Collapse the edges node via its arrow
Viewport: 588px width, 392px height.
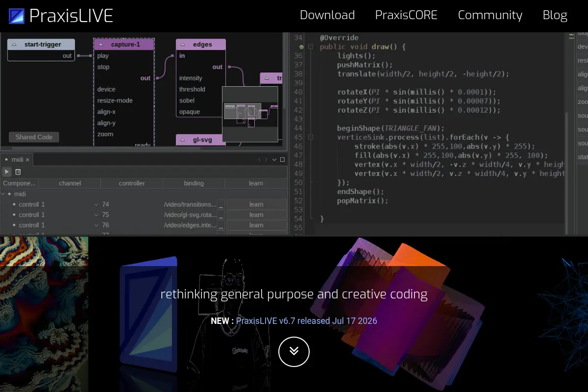coord(182,45)
